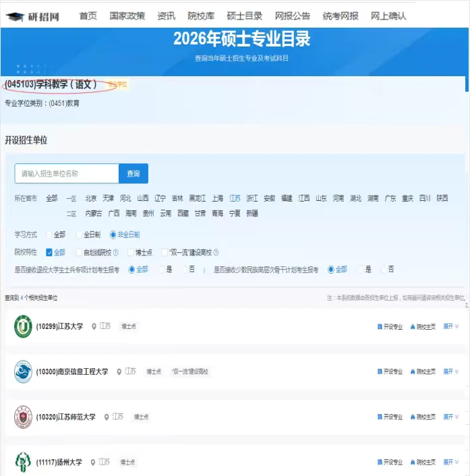Filter by province 新疆
The width and height of the screenshot is (470, 476).
[x=252, y=214]
